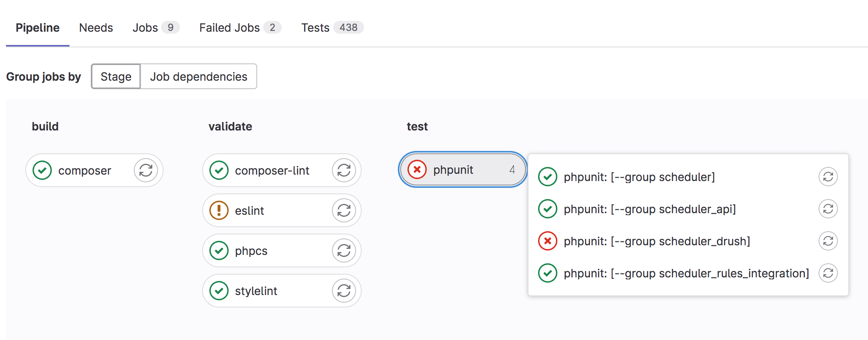868x340 pixels.
Task: Open the Needs tab
Action: click(96, 28)
